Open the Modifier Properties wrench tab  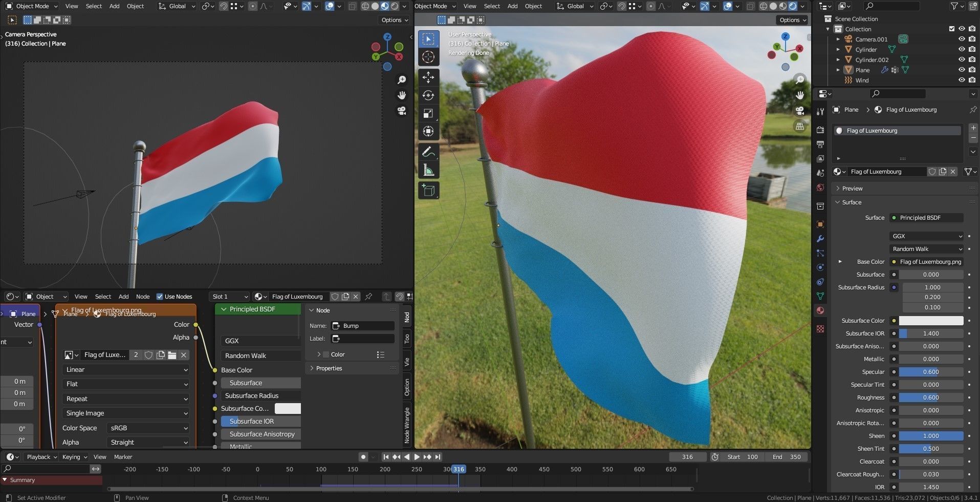820,239
